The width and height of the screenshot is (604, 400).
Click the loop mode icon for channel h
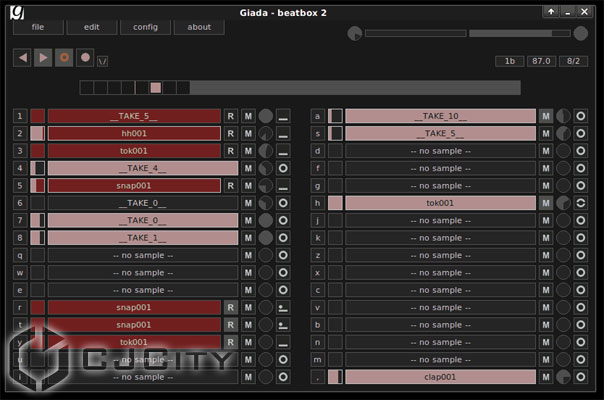[581, 203]
